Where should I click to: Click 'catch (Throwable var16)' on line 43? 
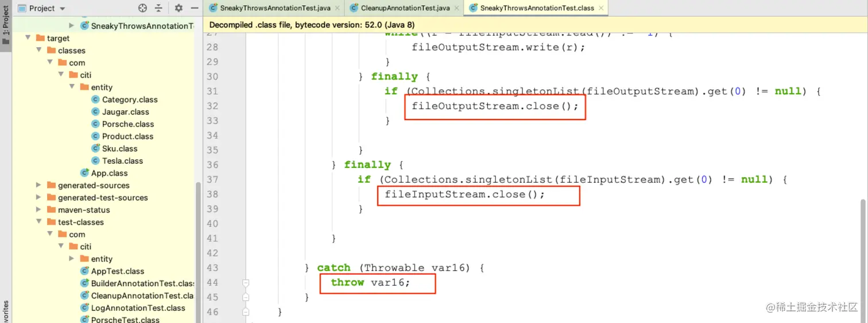[x=398, y=268]
